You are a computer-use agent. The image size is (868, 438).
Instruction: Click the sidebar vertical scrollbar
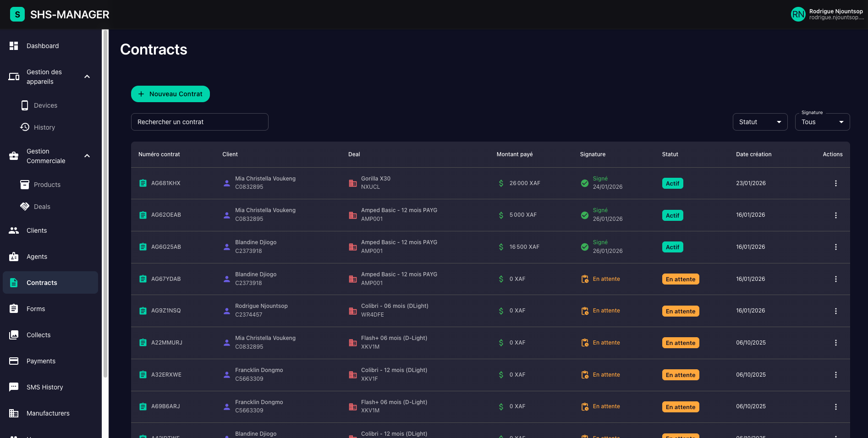pos(105,206)
